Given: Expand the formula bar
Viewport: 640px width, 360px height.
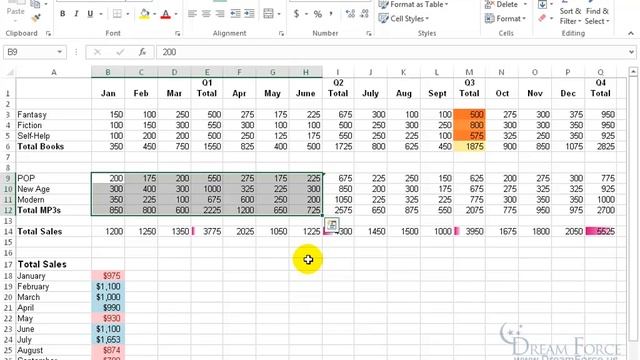Looking at the screenshot, I should pyautogui.click(x=631, y=52).
